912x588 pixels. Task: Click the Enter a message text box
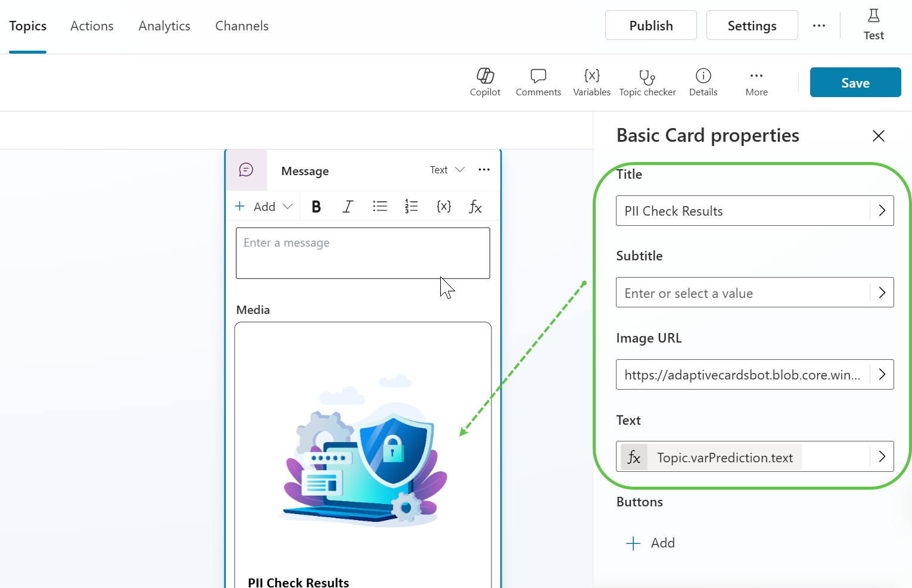[x=363, y=253]
